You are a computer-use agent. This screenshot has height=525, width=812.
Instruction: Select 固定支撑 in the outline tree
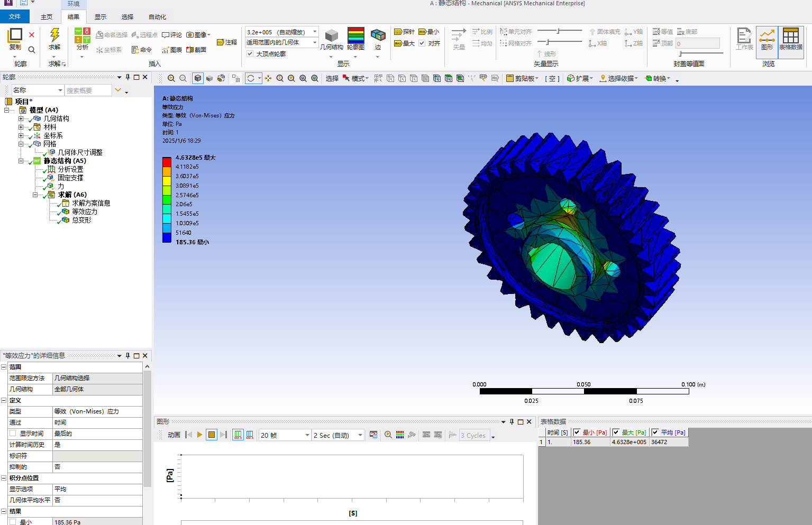pyautogui.click(x=70, y=178)
